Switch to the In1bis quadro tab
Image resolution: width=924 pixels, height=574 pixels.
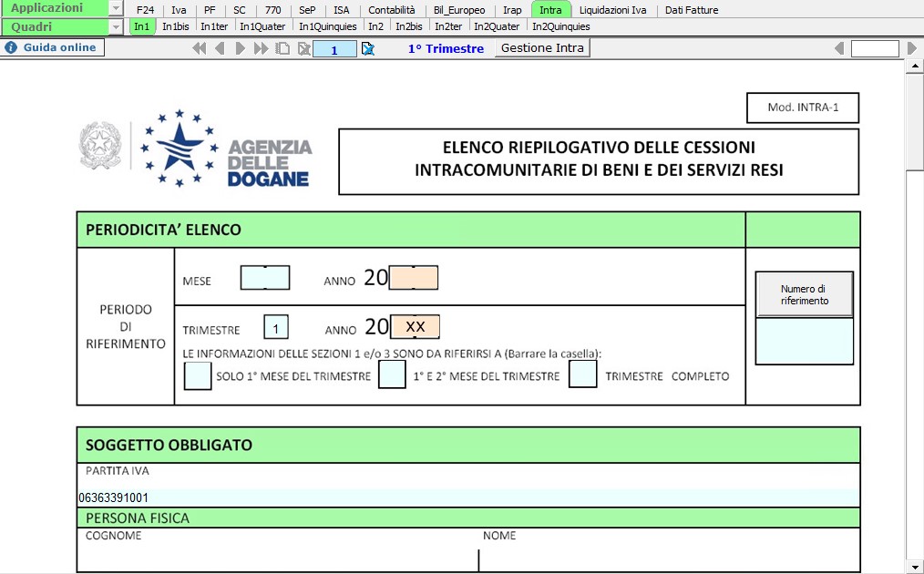pyautogui.click(x=176, y=26)
